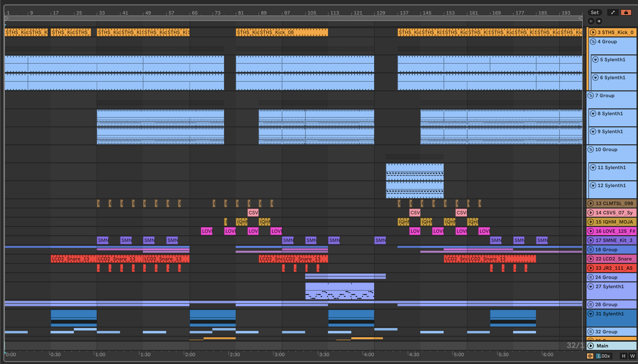The image size is (638, 364).
Task: Click bar 129 on beat ruler
Action: [381, 13]
